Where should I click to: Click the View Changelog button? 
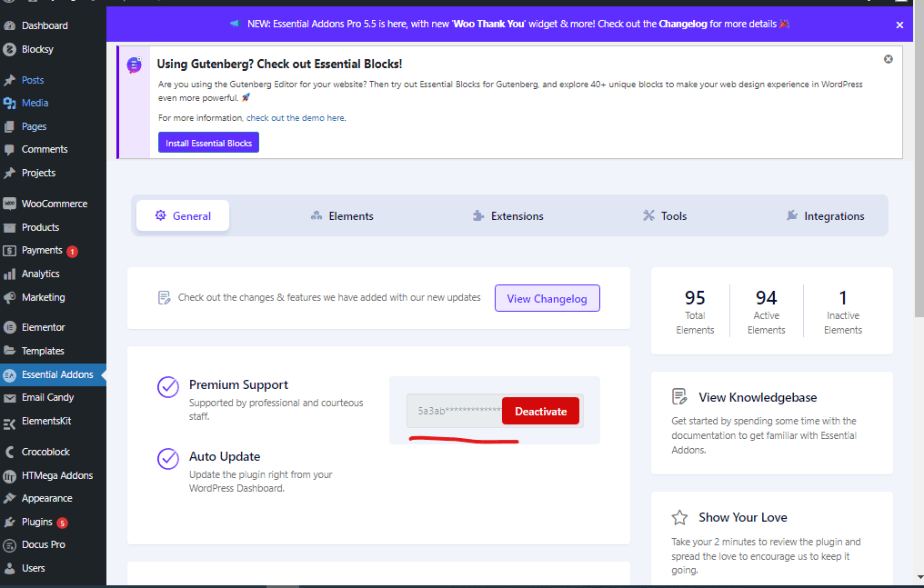(x=547, y=298)
